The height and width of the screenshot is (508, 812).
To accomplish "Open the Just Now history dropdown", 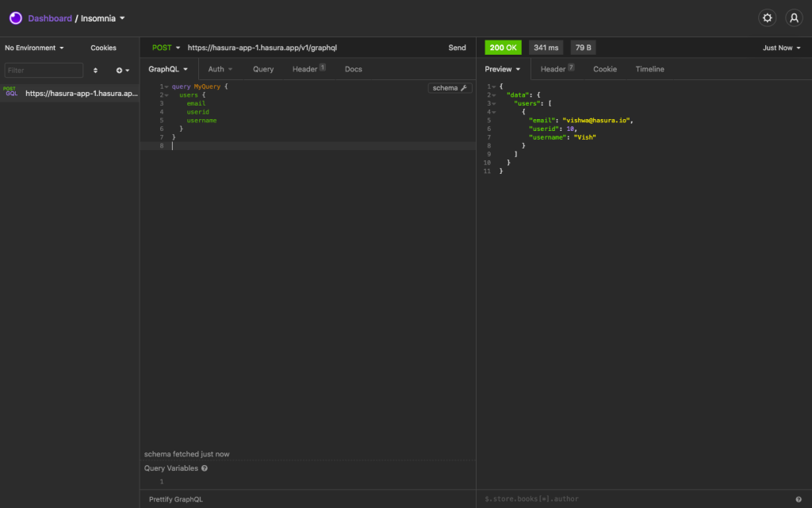I will (781, 48).
